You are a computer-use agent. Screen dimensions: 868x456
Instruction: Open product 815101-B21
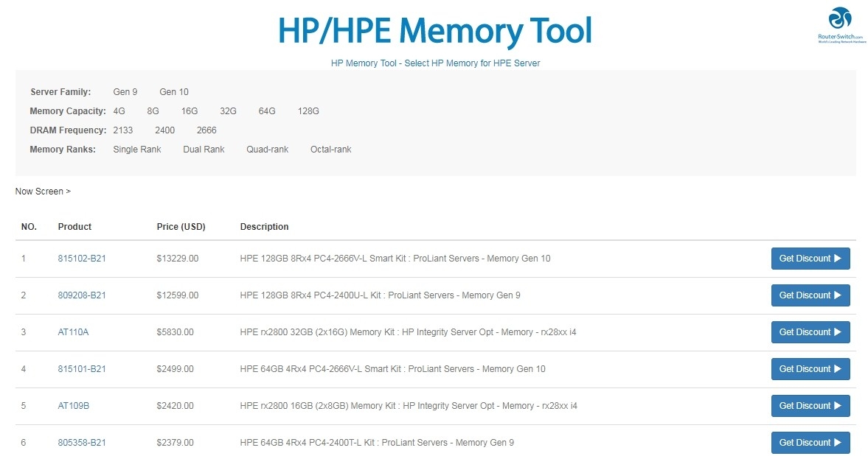coord(82,369)
